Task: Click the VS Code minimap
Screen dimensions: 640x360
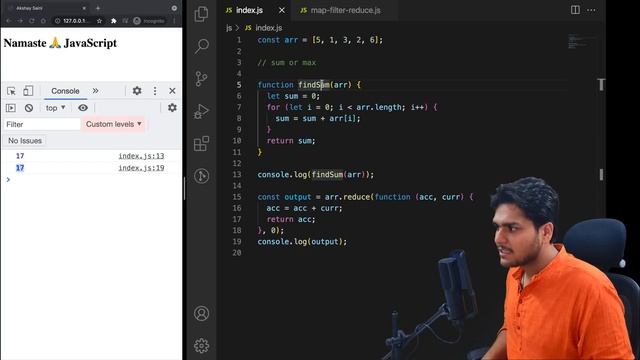Action: [x=582, y=42]
